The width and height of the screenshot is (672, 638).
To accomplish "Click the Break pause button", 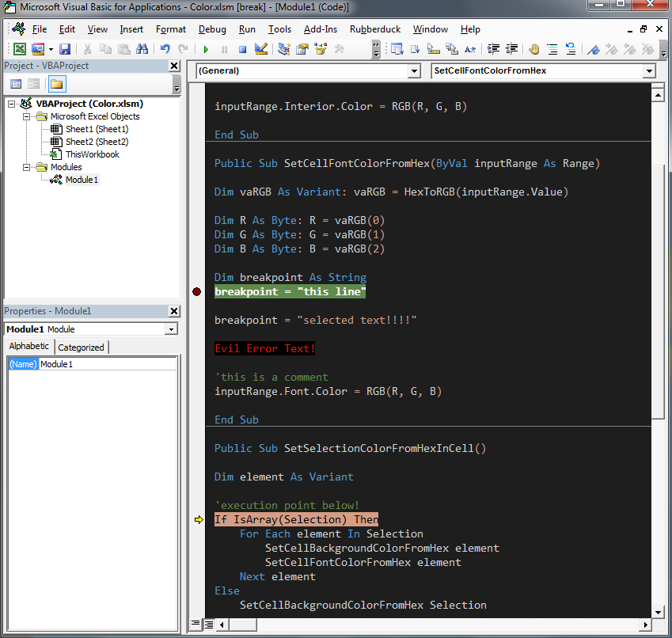I will coord(224,49).
